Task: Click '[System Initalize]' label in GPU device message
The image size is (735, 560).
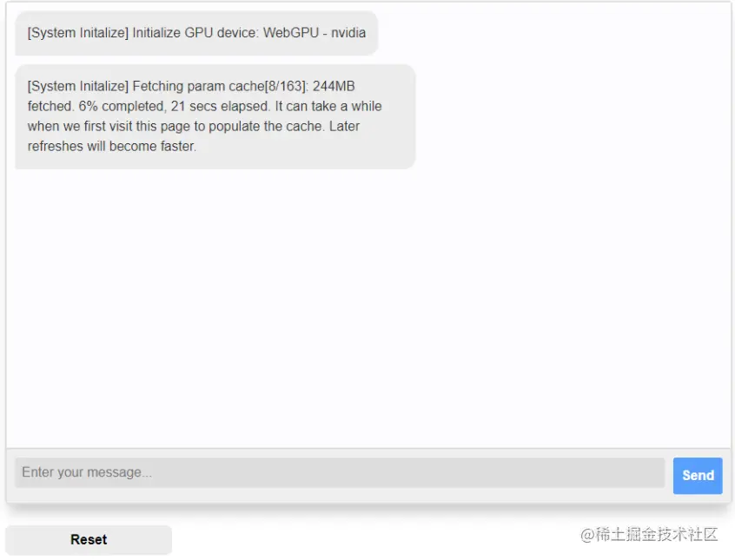Action: coord(78,33)
